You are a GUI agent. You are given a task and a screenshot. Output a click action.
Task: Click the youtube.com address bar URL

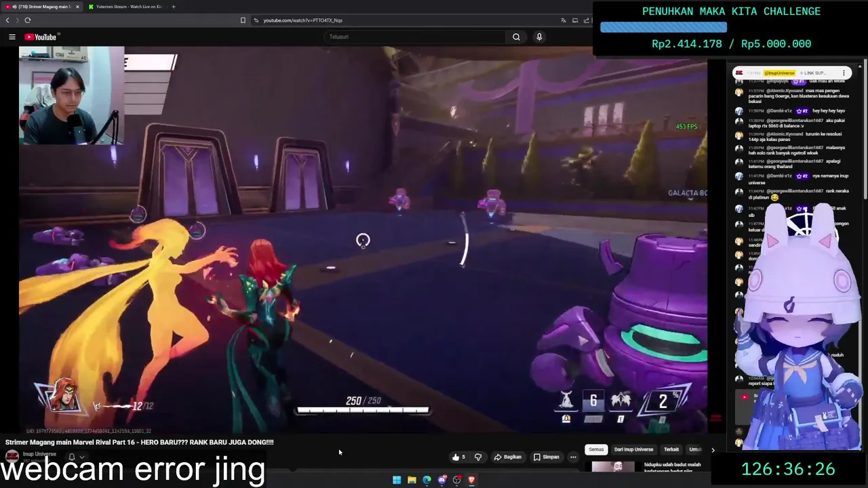(x=302, y=20)
